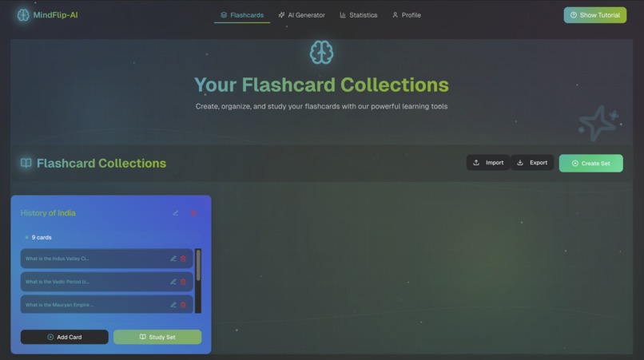The image size is (644, 360).
Task: Edit the Vedic Period card (pencil icon)
Action: [x=173, y=282]
